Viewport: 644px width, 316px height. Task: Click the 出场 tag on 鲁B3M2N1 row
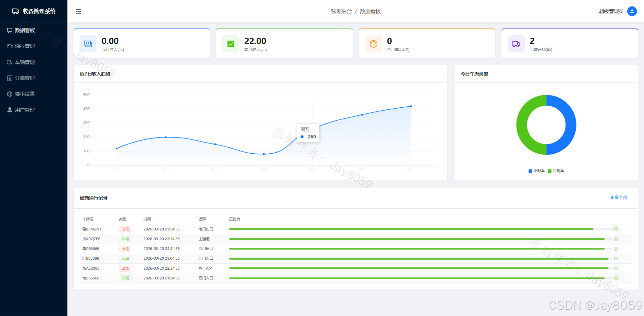click(125, 229)
